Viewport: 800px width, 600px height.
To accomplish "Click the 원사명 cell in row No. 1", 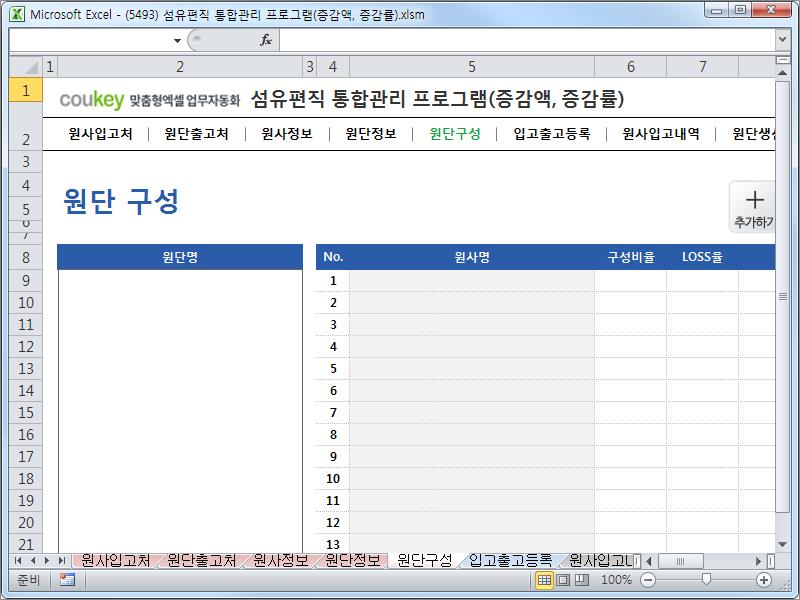I will pos(472,281).
